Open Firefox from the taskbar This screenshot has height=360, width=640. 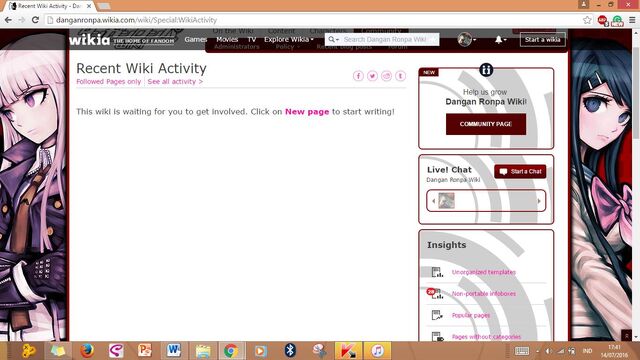coord(87,350)
